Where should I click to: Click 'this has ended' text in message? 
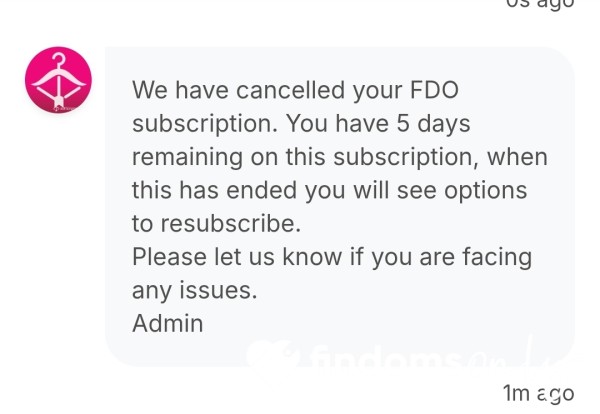(214, 190)
